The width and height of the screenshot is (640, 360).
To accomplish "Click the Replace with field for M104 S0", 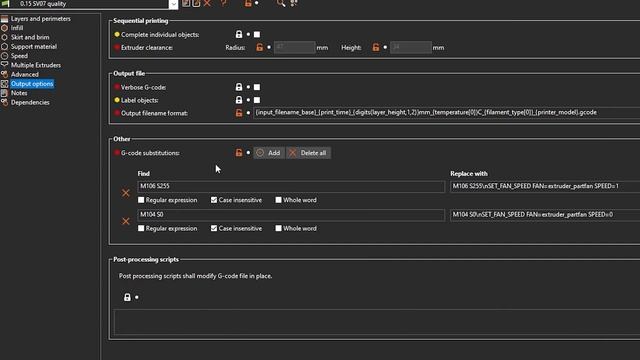I will pos(545,215).
